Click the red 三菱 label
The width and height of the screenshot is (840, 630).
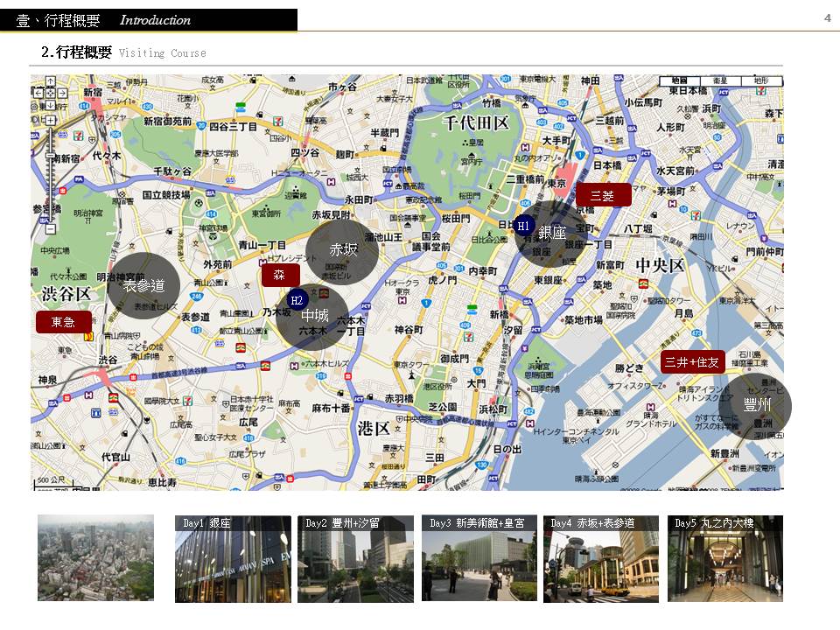tap(603, 195)
